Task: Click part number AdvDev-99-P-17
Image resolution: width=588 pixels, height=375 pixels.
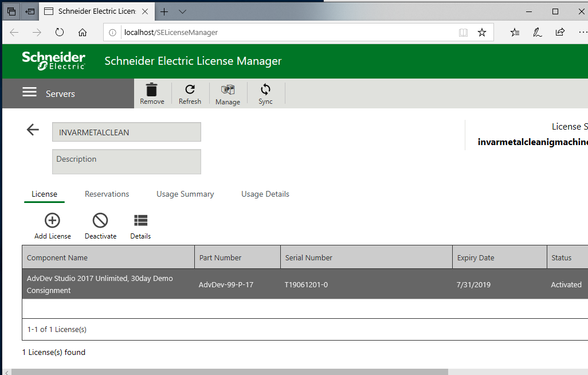Action: (x=226, y=284)
